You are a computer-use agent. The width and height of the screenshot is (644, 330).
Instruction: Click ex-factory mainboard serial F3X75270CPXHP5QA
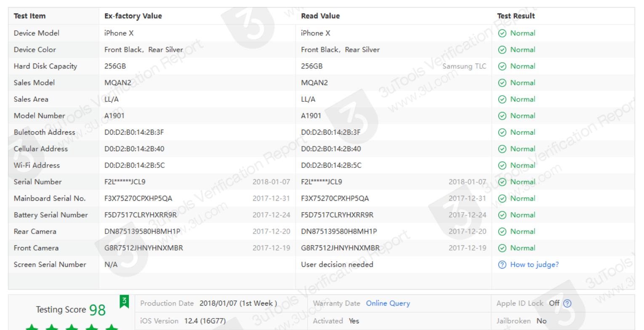[138, 198]
